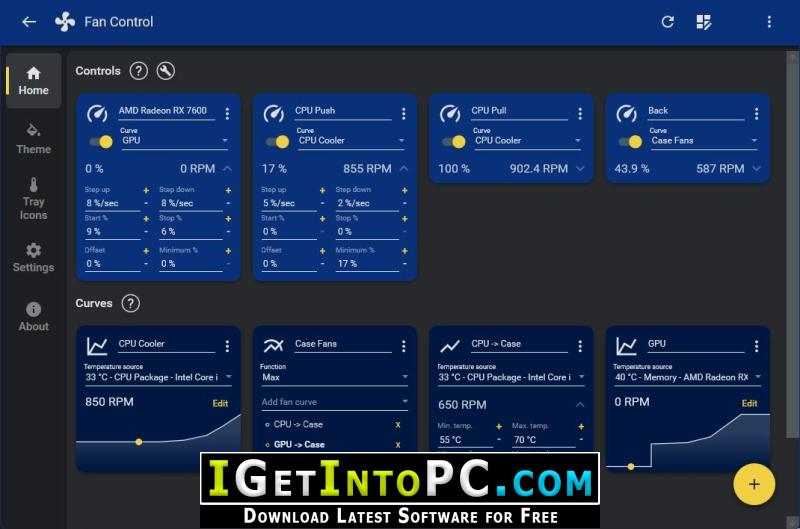Click CPU -> Case Max. temp field 70 °C

[x=544, y=440]
